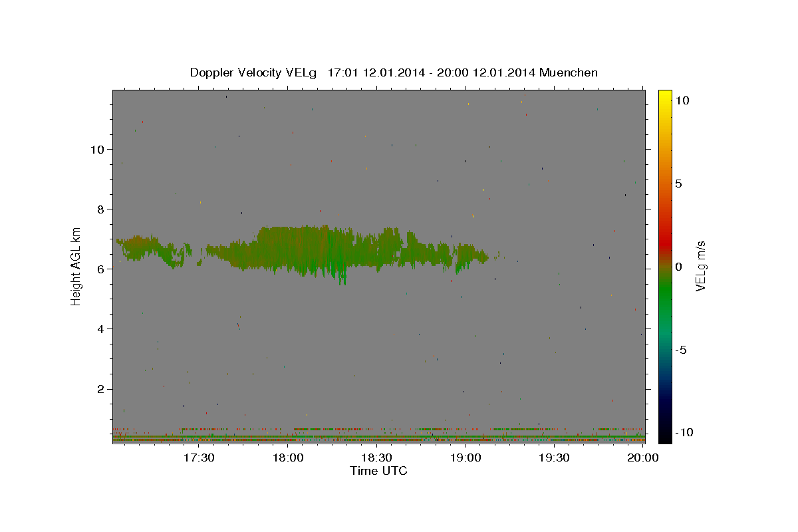Click the 19:30 time tick label

(x=555, y=458)
